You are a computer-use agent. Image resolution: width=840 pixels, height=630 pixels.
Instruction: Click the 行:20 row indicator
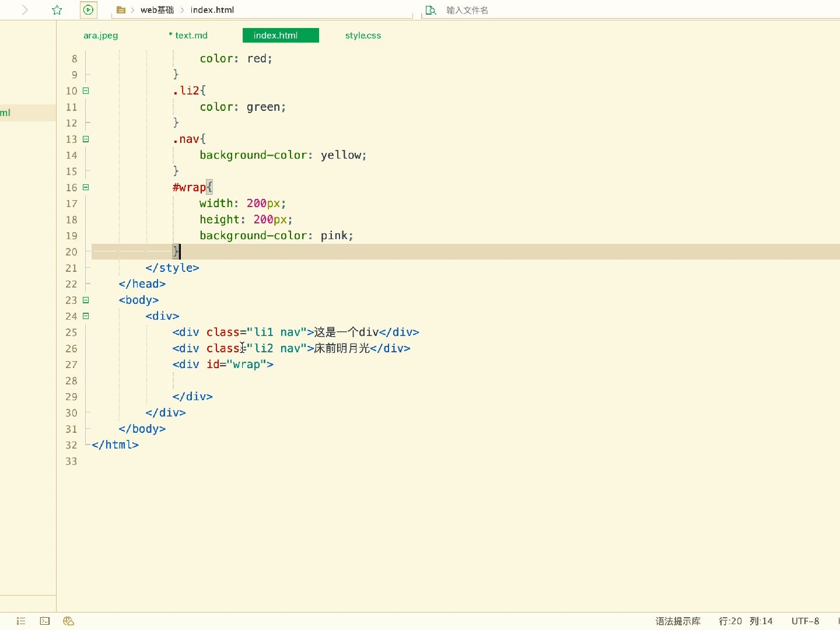pos(730,621)
